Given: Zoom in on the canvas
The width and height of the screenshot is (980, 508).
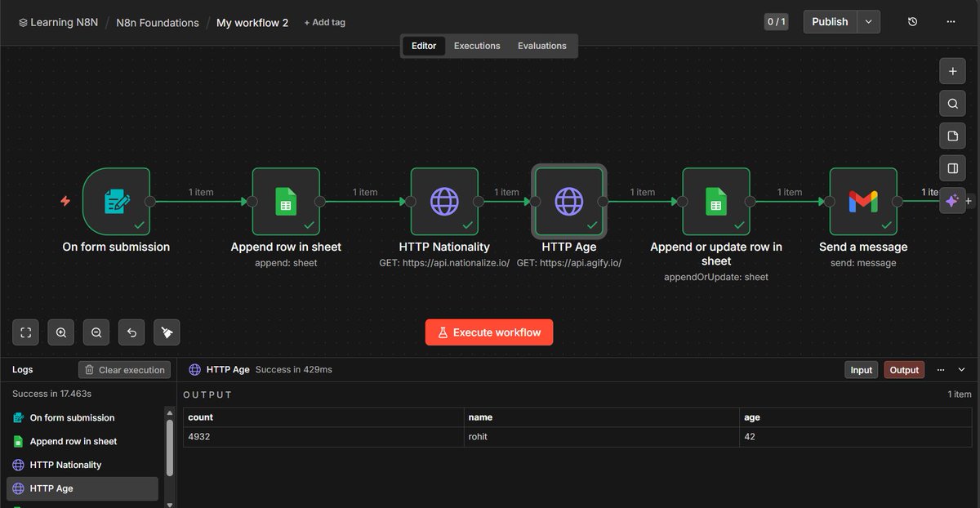Looking at the screenshot, I should tap(61, 332).
